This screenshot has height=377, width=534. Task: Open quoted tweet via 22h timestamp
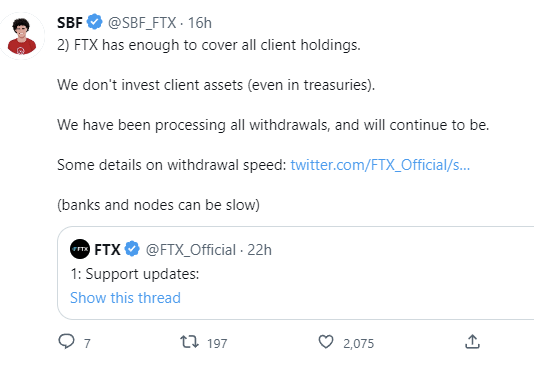[x=260, y=250]
